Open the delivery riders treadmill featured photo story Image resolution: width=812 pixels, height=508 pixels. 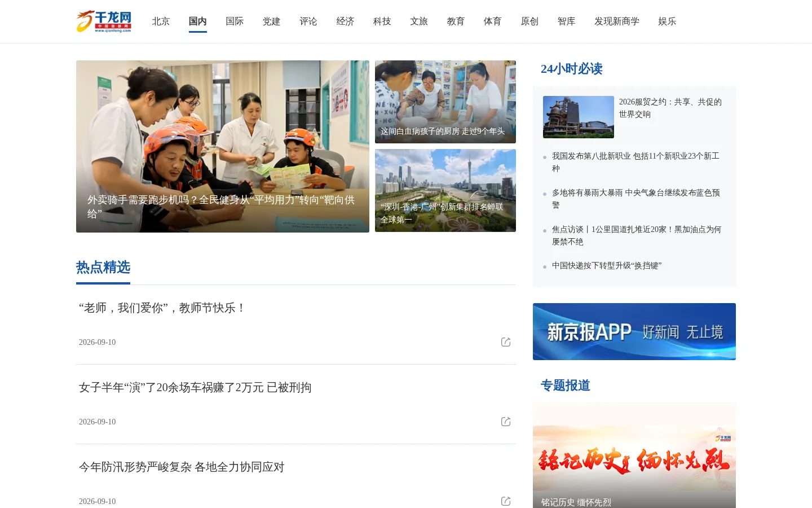[x=223, y=146]
